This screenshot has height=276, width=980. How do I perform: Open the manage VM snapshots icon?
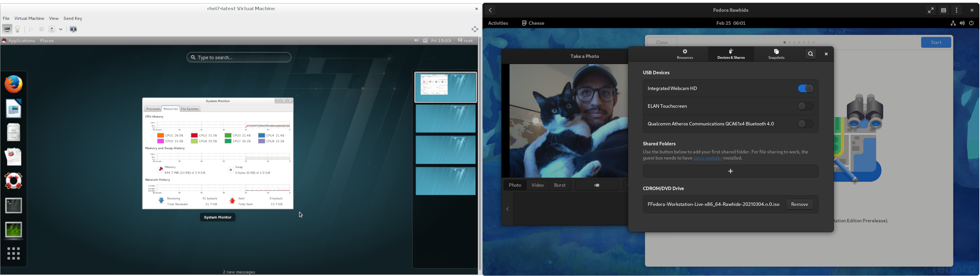[x=74, y=29]
